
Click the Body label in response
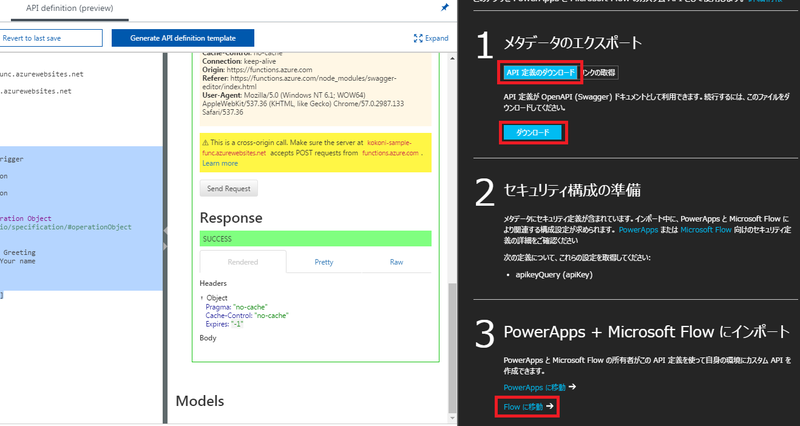point(208,338)
